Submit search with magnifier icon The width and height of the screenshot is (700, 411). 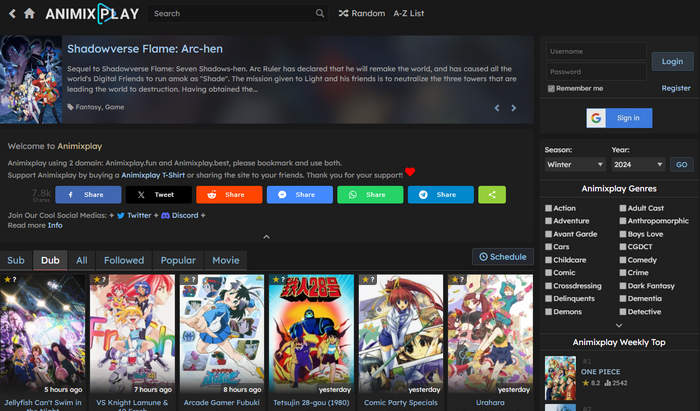point(320,13)
